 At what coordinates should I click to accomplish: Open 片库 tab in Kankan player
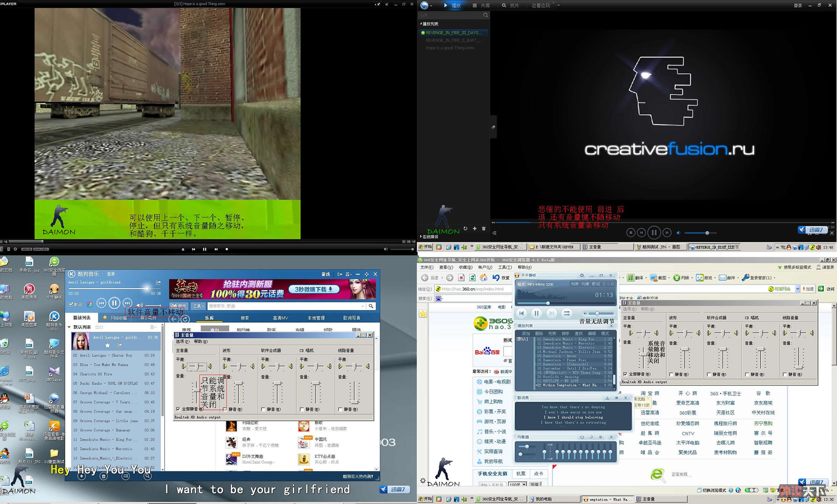pyautogui.click(x=482, y=5)
